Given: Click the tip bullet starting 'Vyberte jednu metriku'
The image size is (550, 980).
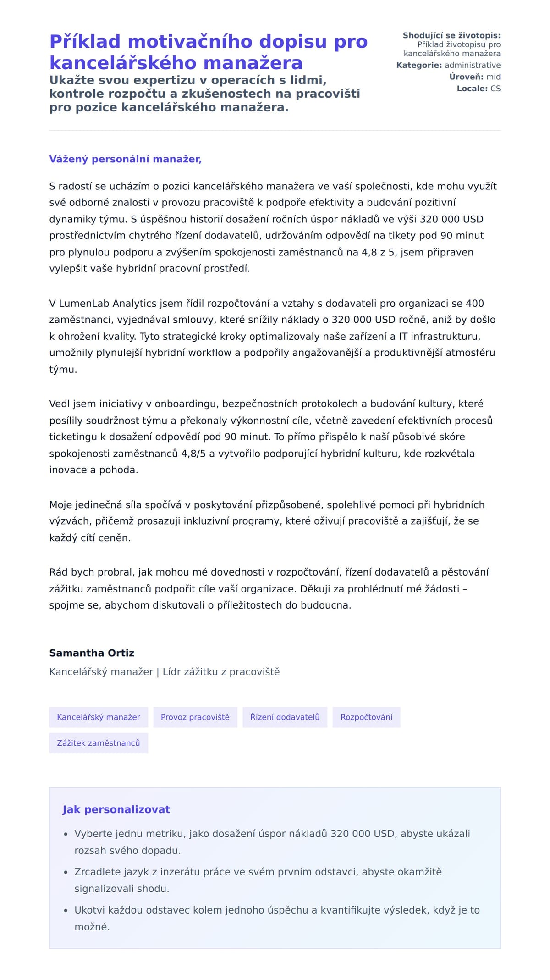Looking at the screenshot, I should pyautogui.click(x=272, y=842).
